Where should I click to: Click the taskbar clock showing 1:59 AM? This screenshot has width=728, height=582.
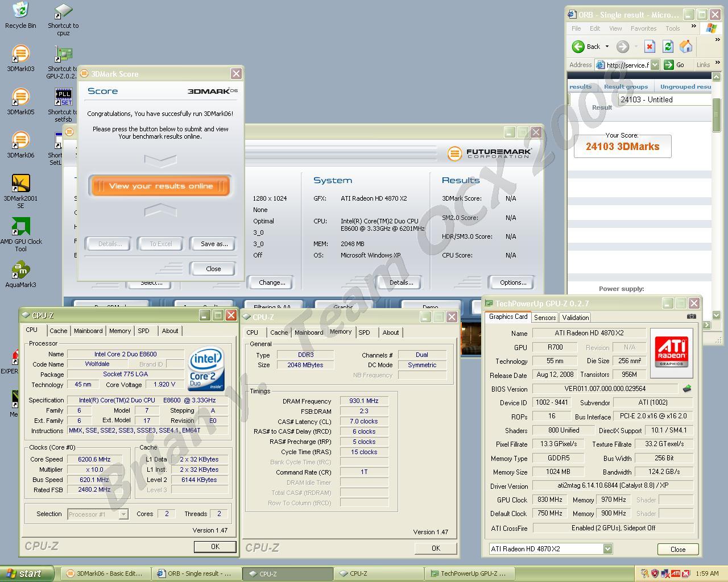pos(707,573)
